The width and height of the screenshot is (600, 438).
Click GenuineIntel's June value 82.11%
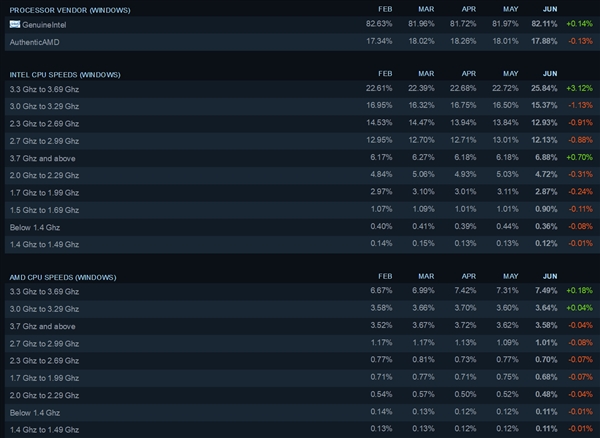[542, 23]
